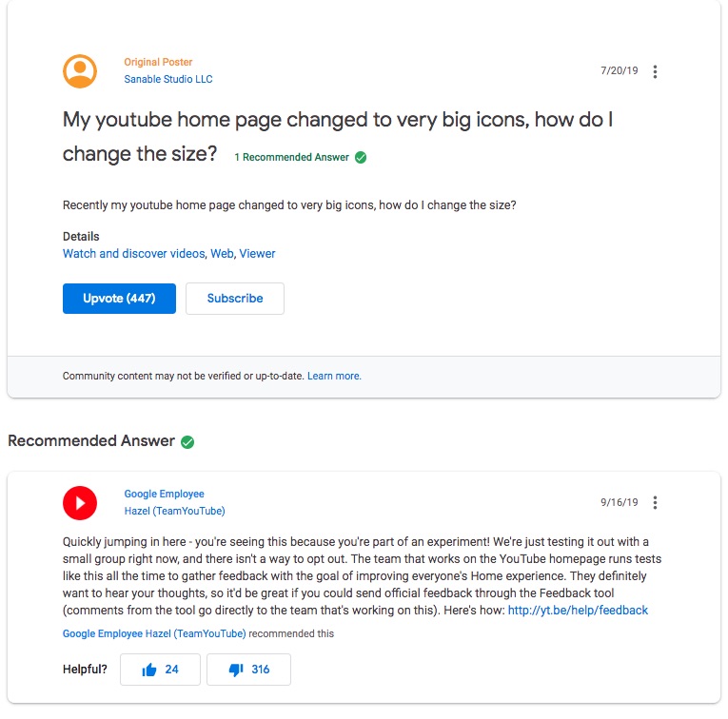728x719 pixels.
Task: Jump to the 1 Recommended Answer link
Action: point(291,157)
